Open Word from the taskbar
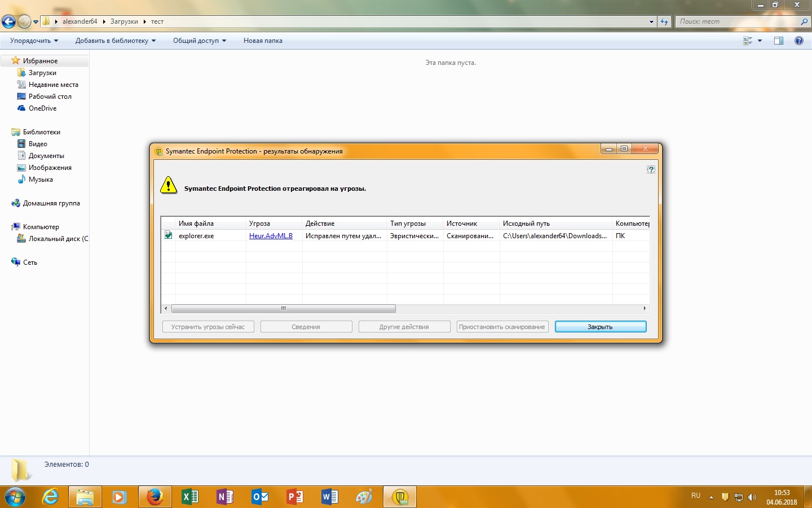The image size is (812, 508). click(330, 497)
